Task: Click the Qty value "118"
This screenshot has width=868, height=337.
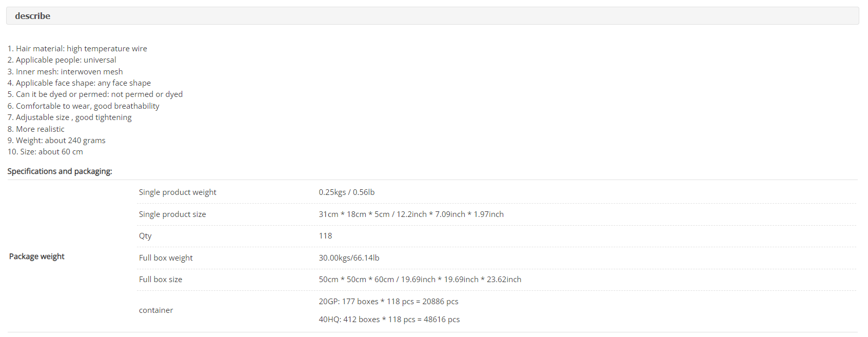Action: 325,236
